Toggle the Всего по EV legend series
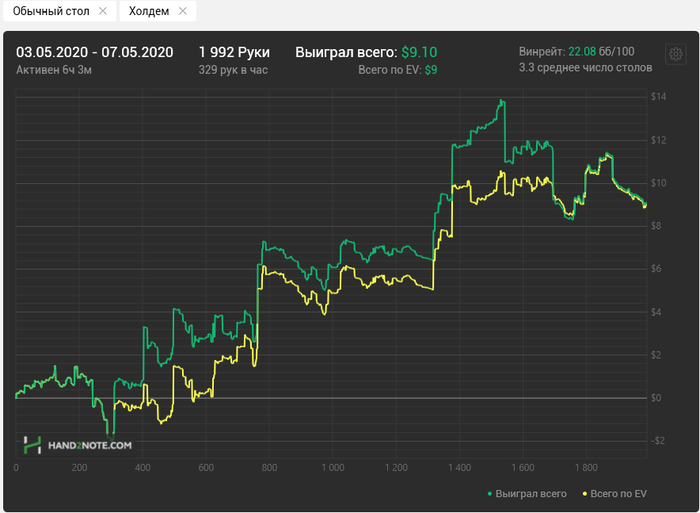This screenshot has height=513, width=700. [614, 493]
